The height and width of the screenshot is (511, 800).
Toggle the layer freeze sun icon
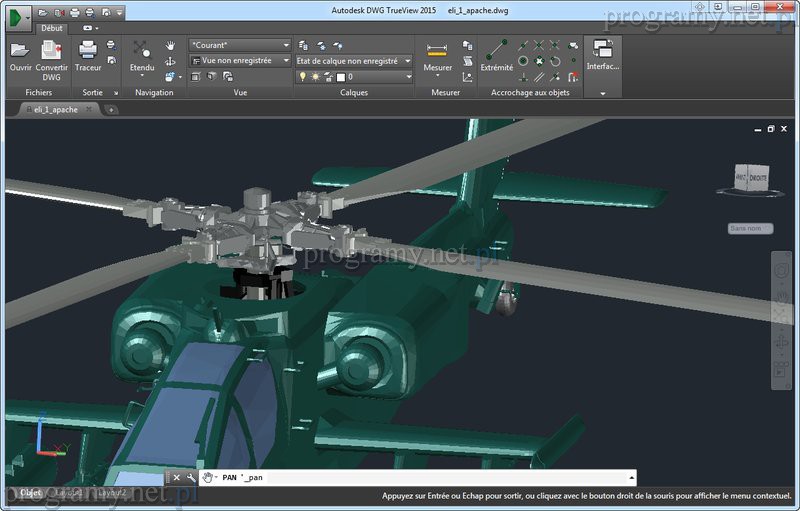pyautogui.click(x=315, y=76)
